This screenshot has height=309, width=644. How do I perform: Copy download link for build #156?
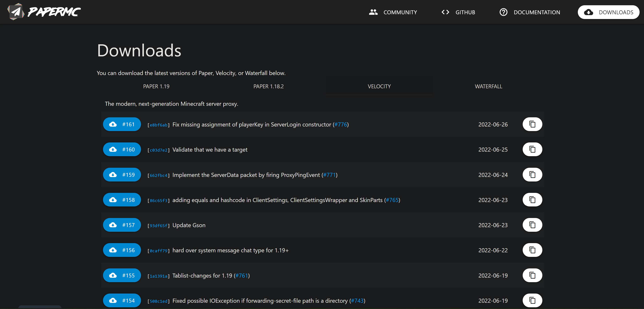[x=532, y=250]
